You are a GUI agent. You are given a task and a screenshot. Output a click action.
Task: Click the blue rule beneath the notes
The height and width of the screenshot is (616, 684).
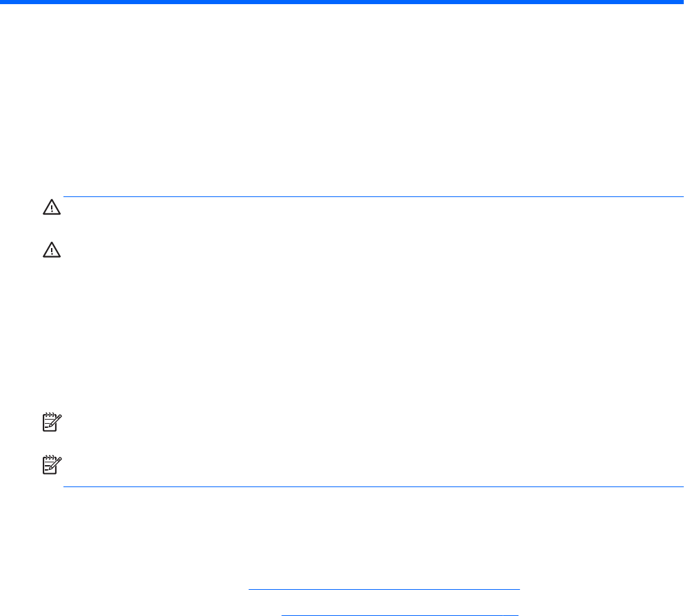click(x=372, y=488)
